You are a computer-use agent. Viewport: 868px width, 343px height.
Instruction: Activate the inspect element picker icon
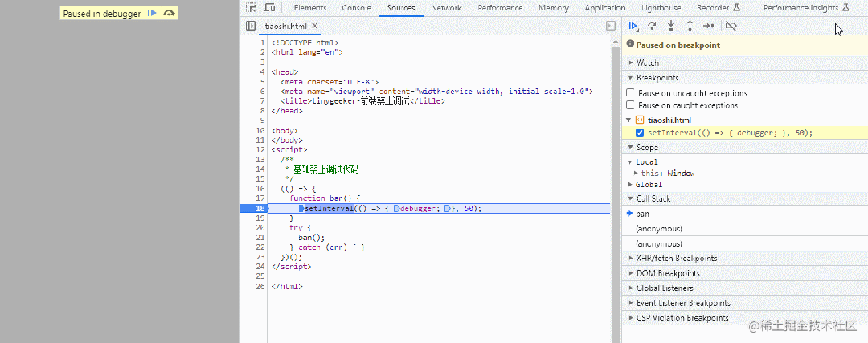point(252,8)
